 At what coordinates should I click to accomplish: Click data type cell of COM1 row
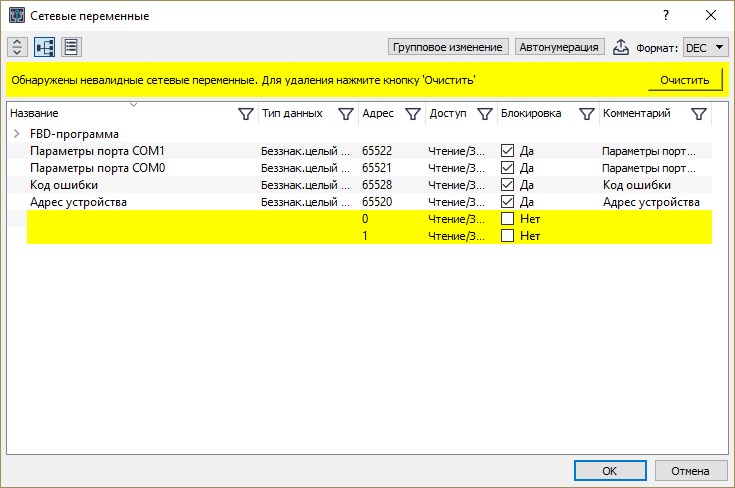click(305, 151)
